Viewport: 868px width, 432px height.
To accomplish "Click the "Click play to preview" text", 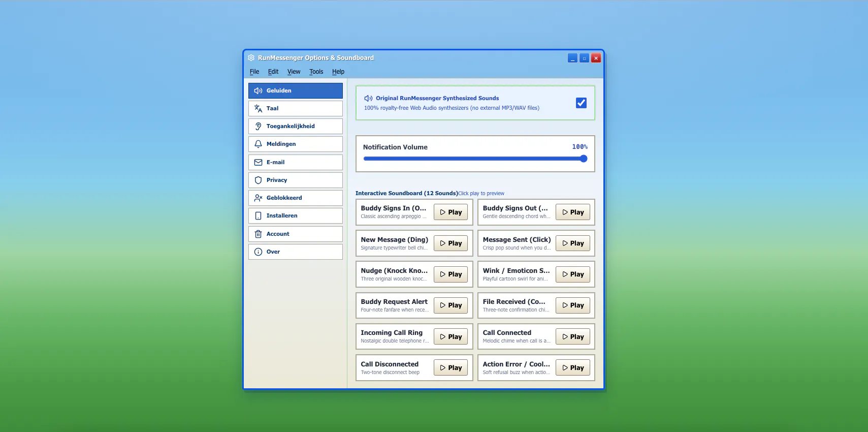I will 481,194.
